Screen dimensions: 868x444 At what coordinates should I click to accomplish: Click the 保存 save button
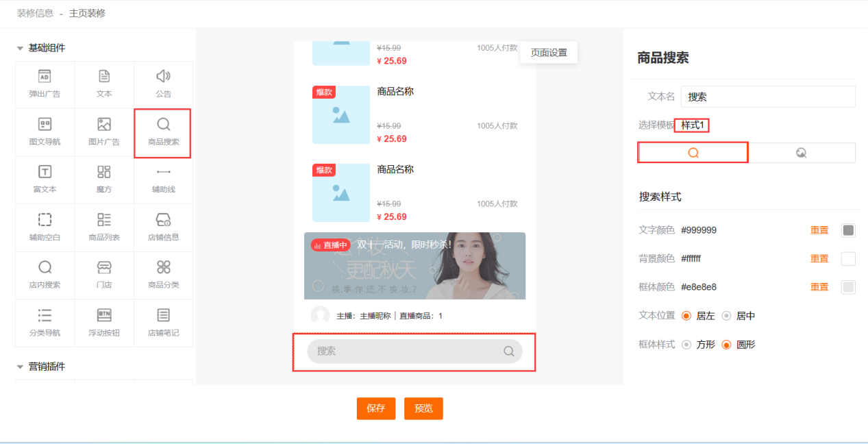coord(375,408)
